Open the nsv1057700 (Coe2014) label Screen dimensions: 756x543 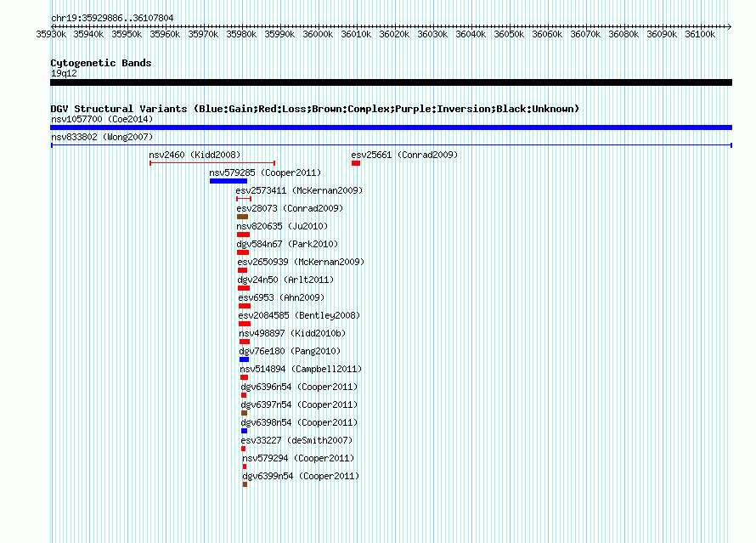click(x=102, y=119)
